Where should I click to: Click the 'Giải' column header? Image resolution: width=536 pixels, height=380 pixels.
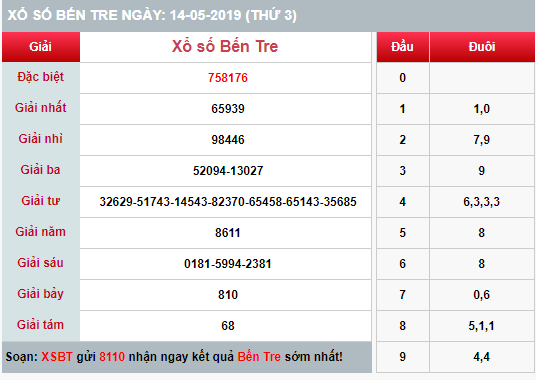point(41,47)
